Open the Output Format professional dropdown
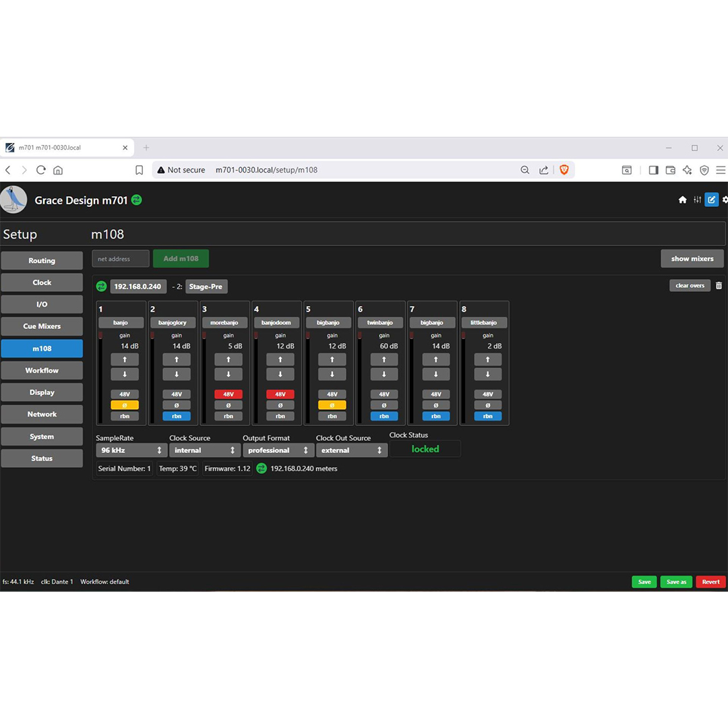 (x=278, y=450)
